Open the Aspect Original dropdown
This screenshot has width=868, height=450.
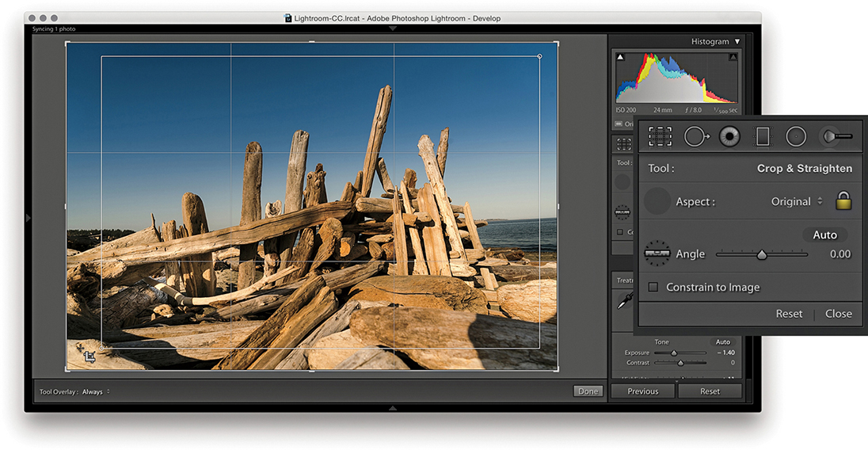(x=797, y=202)
